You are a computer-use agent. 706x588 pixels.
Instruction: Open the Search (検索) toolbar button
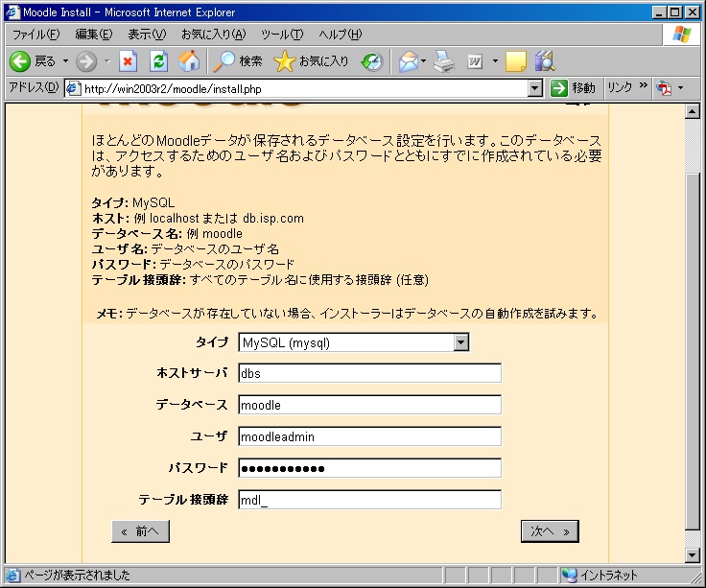(x=237, y=61)
